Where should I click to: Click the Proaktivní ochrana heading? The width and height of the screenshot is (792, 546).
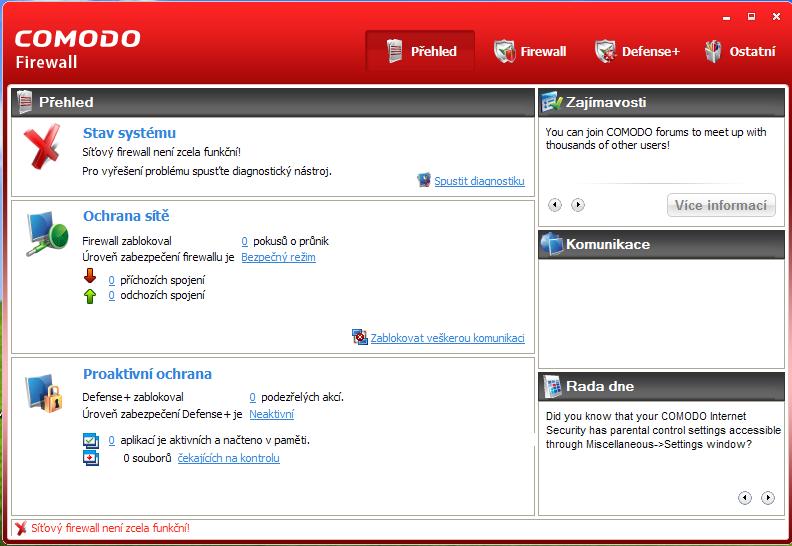tap(147, 374)
